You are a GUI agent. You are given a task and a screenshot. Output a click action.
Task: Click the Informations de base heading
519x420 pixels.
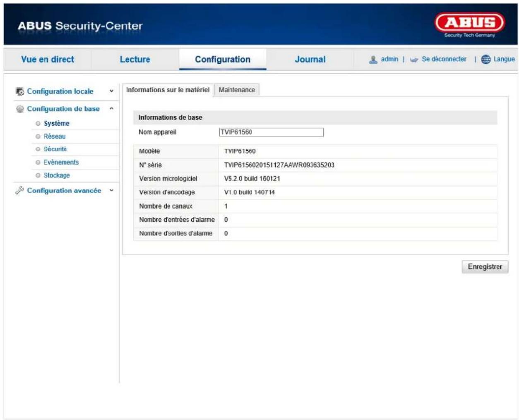pos(170,118)
